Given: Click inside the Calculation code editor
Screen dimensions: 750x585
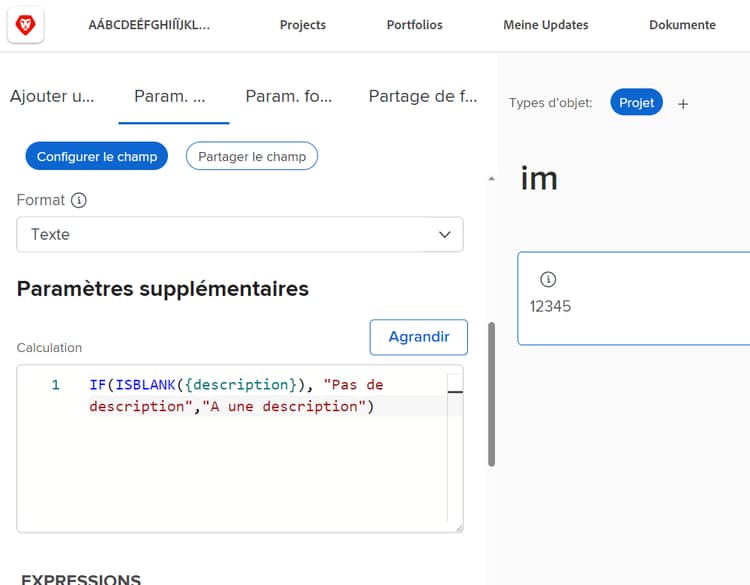Looking at the screenshot, I should pos(240,448).
